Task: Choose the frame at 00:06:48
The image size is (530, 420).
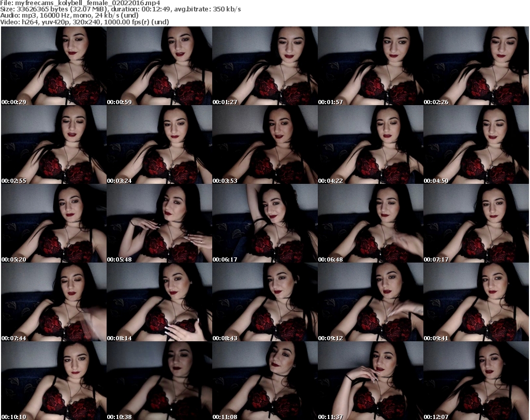Action: (x=371, y=224)
